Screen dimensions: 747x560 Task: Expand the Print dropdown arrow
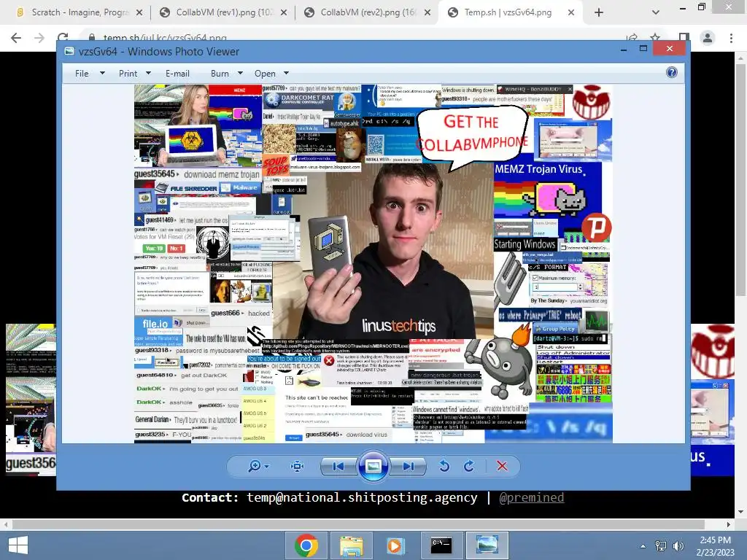coord(148,74)
